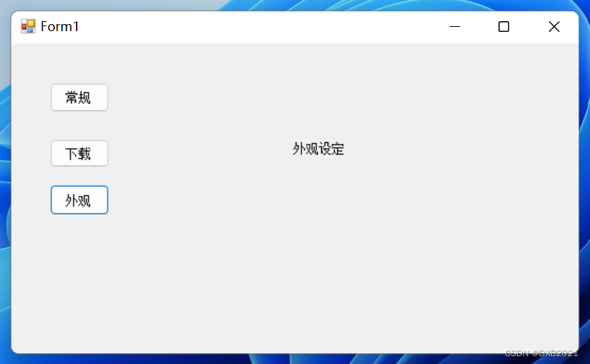Close the Form1 window
590x364 pixels.
554,27
